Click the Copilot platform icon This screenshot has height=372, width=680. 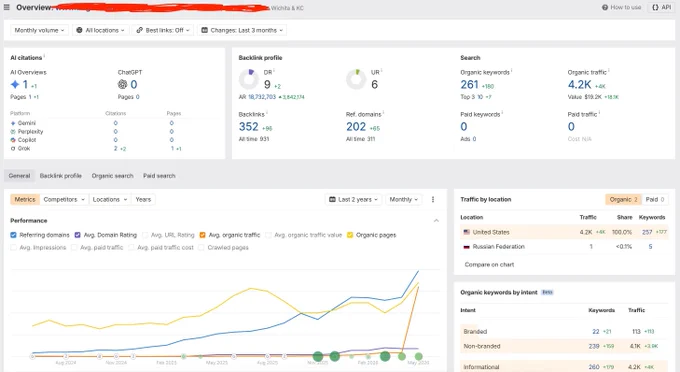13,140
